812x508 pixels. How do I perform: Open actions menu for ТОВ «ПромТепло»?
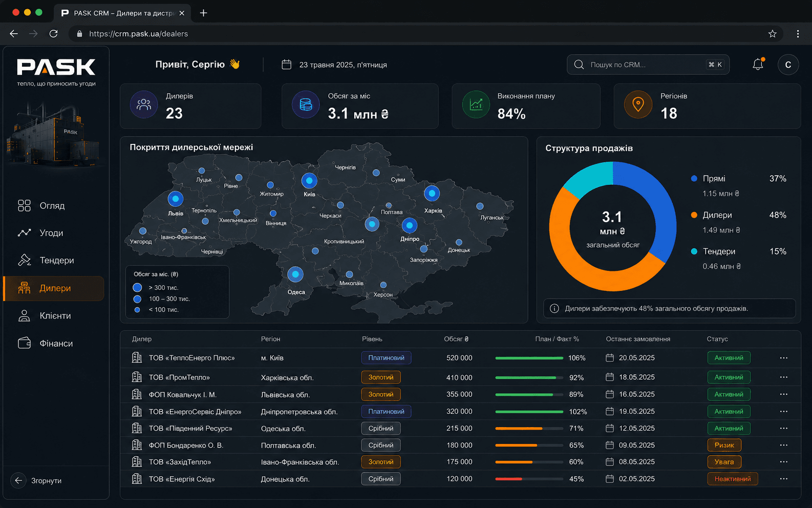tap(783, 377)
